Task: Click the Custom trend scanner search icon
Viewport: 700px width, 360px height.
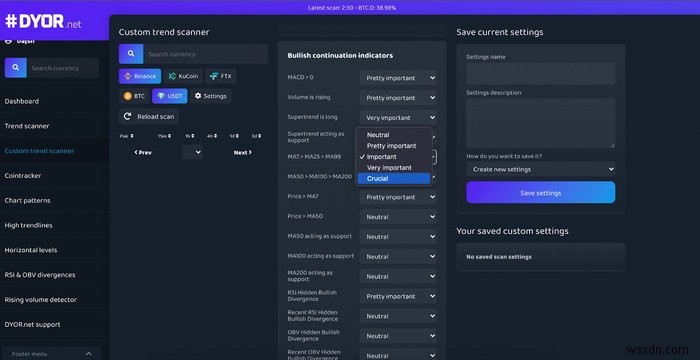Action: tap(131, 54)
